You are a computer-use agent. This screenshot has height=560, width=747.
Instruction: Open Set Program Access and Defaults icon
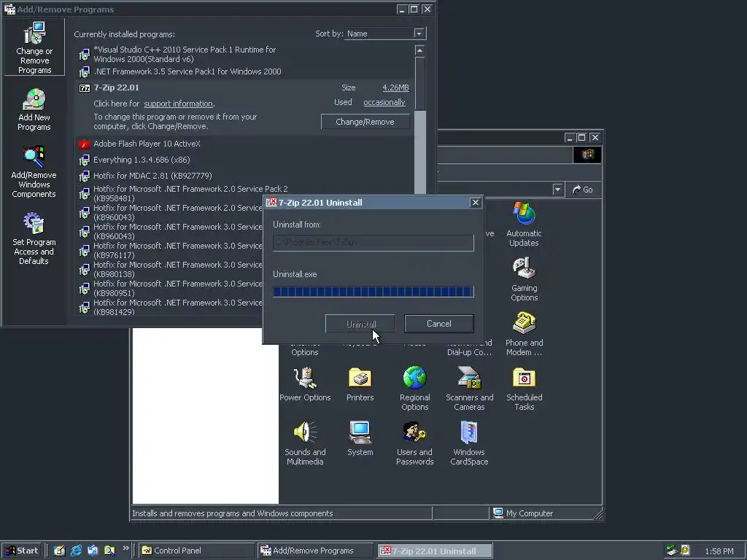(34, 238)
